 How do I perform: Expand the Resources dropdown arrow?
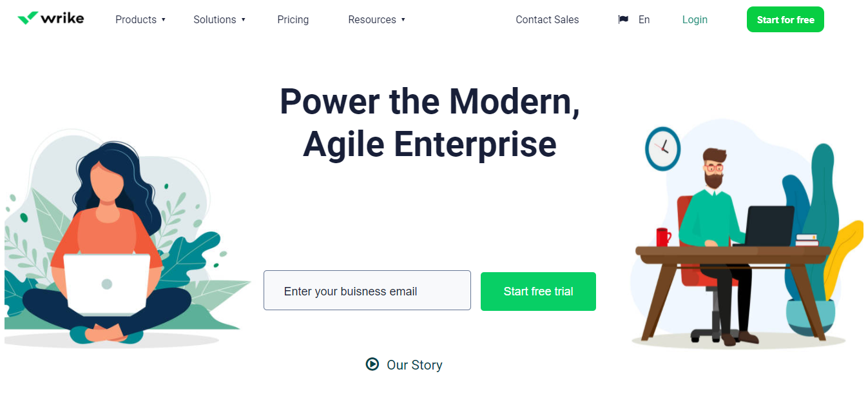pyautogui.click(x=403, y=20)
